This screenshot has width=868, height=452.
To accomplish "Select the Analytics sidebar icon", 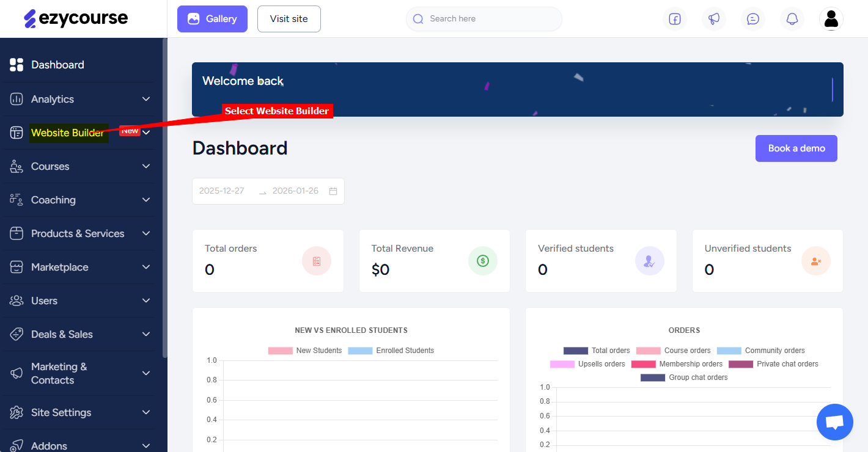I will [x=16, y=98].
